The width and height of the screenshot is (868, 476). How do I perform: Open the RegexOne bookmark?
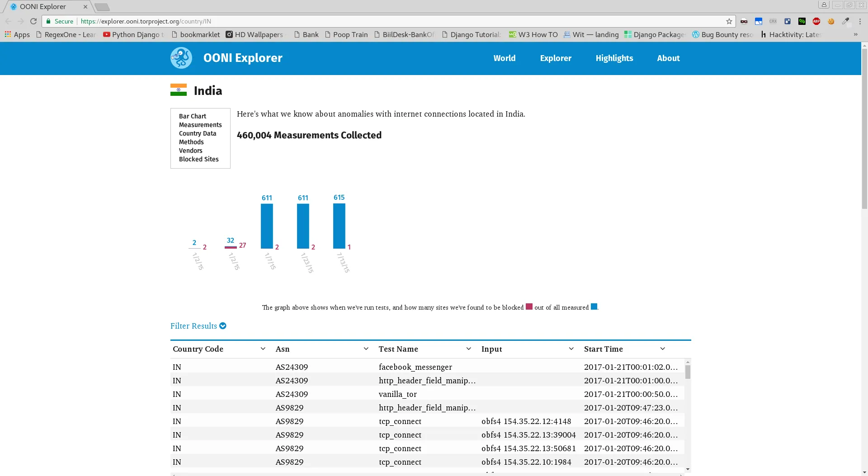point(66,34)
